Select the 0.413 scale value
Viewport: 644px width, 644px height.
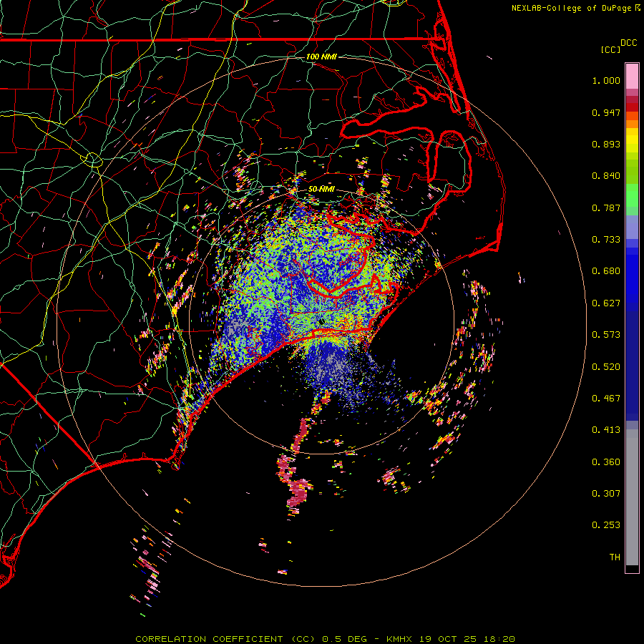[x=606, y=430]
